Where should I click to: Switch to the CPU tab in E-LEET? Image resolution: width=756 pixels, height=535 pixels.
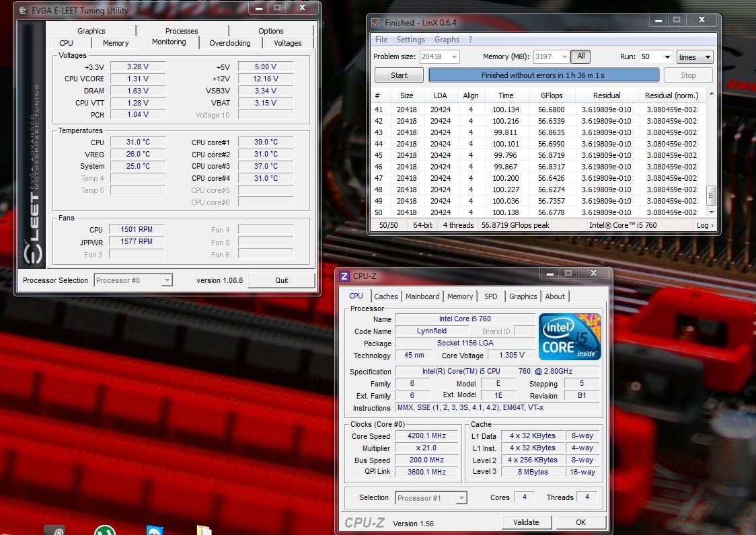[x=66, y=43]
